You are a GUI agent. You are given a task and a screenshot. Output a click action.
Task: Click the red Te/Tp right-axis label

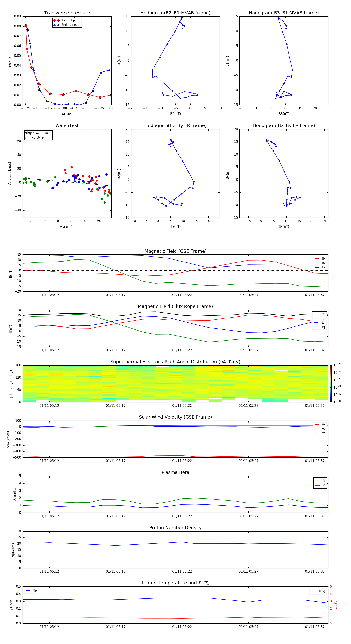tap(336, 605)
